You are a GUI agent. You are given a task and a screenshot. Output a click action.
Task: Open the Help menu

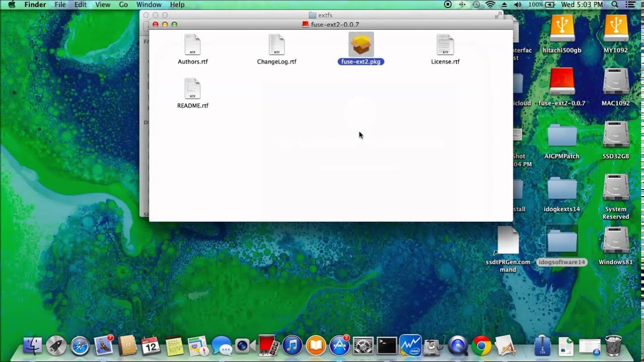coord(177,5)
